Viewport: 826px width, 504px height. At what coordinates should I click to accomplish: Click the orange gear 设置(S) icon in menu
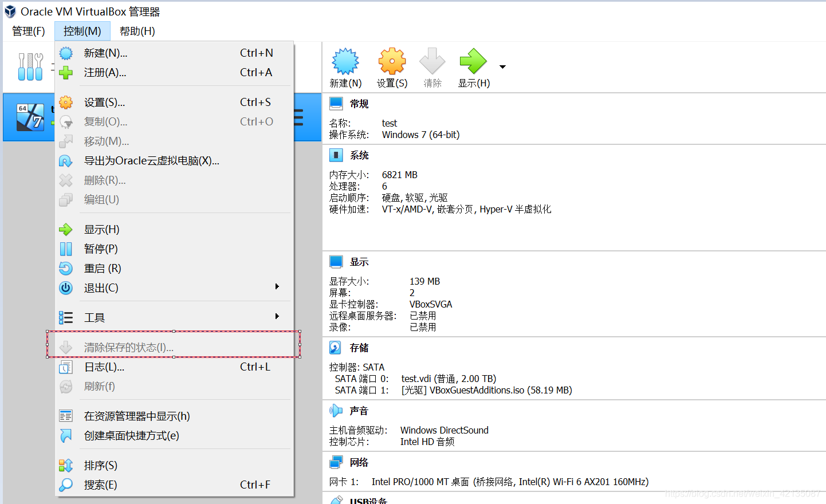(x=66, y=103)
